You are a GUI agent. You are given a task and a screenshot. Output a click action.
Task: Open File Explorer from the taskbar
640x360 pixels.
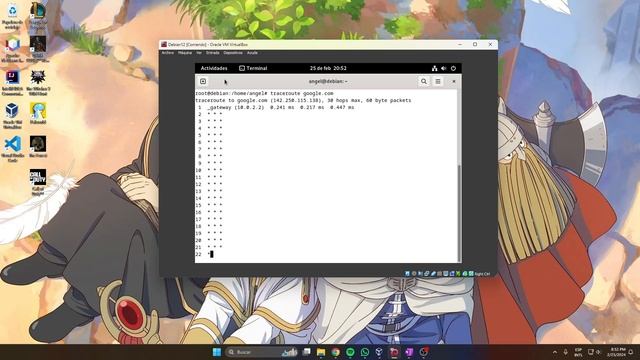[321, 352]
